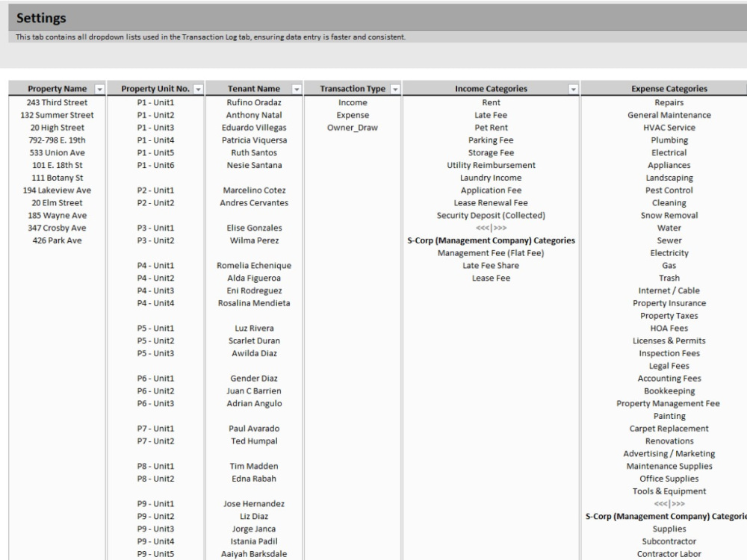Select the 194 Lakeview Ave cell
Screen dimensions: 747x560
point(58,190)
